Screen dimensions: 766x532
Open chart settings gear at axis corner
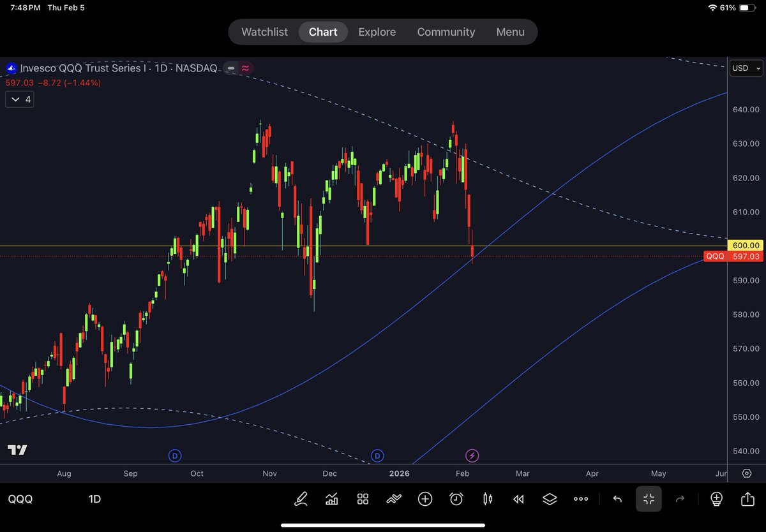(747, 473)
